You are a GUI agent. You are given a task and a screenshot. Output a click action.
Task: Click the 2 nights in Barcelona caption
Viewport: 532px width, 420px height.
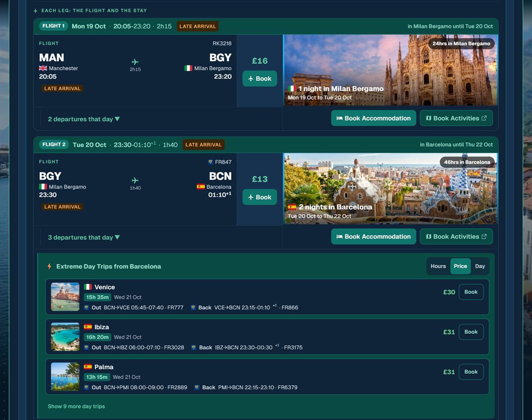click(x=336, y=207)
